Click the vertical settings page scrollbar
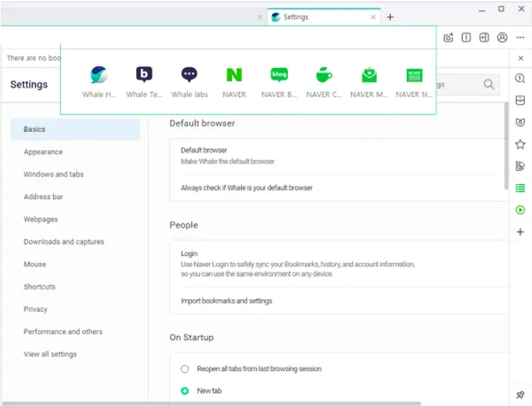 tap(506, 146)
